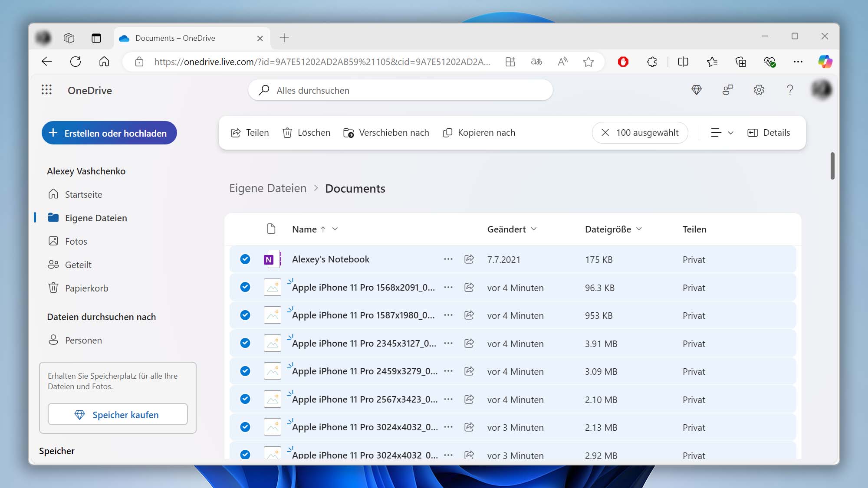Viewport: 868px width, 488px height.
Task: Open the collections icon in the toolbar
Action: (x=741, y=62)
